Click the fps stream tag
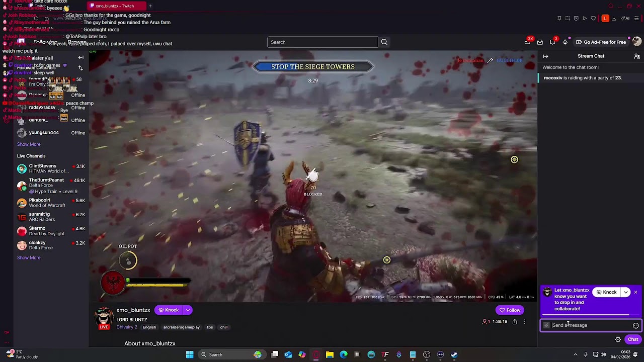This screenshot has height=362, width=644. pos(210,327)
